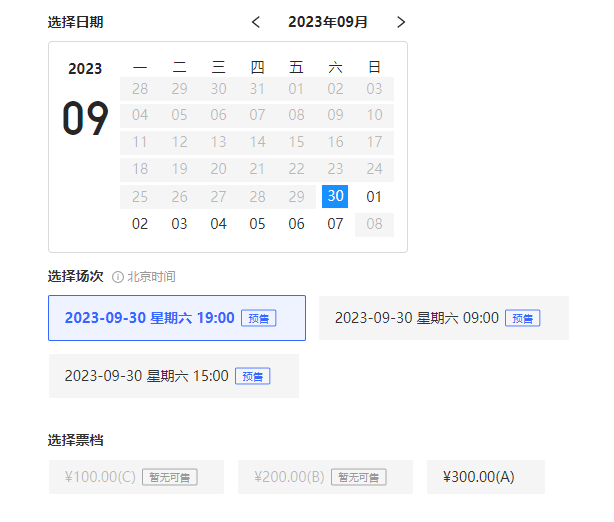Click the ¥200.00(B) ticket tier
Screen dimensions: 614x522
coord(324,477)
